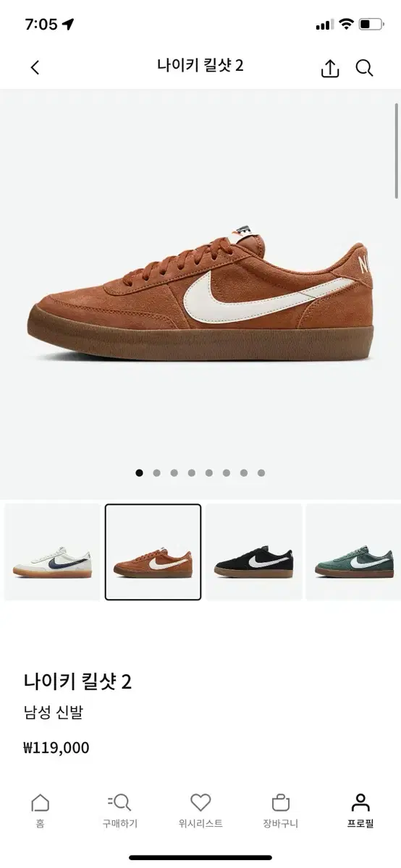Select the black suede shoe thumbnail
The image size is (401, 868).
(253, 552)
